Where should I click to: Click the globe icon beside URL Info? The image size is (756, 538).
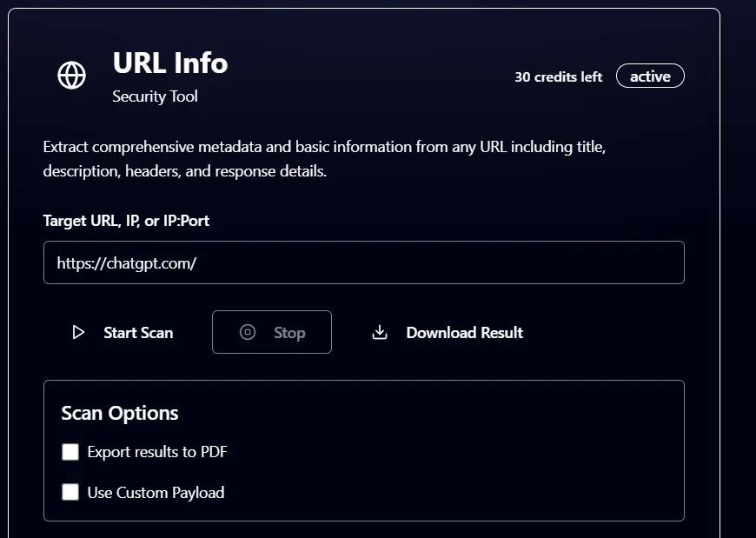(x=71, y=76)
